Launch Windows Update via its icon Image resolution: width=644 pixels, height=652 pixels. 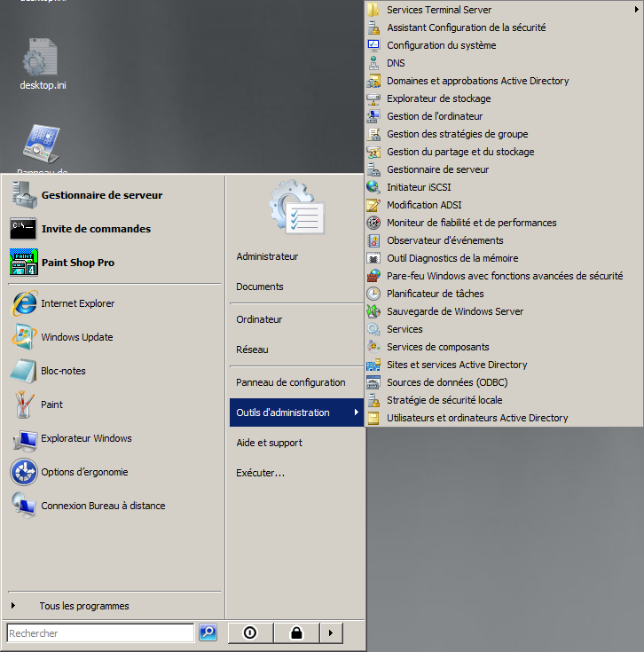coord(24,337)
